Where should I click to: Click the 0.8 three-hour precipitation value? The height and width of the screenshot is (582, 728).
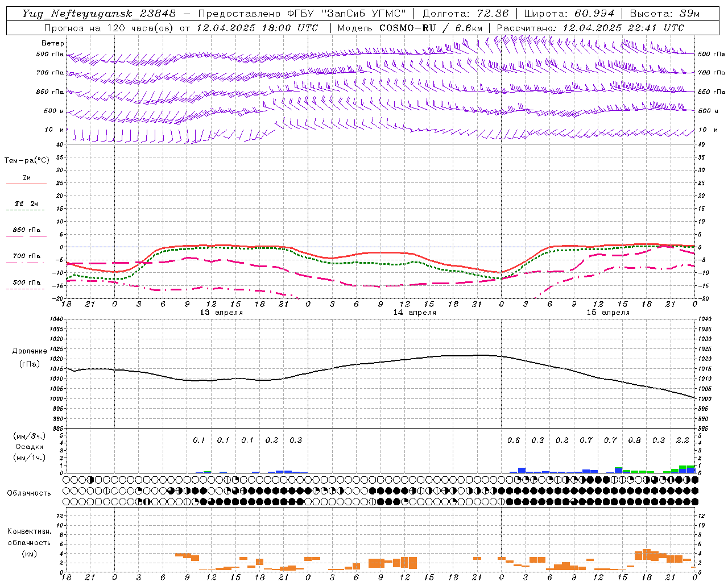[x=635, y=440]
